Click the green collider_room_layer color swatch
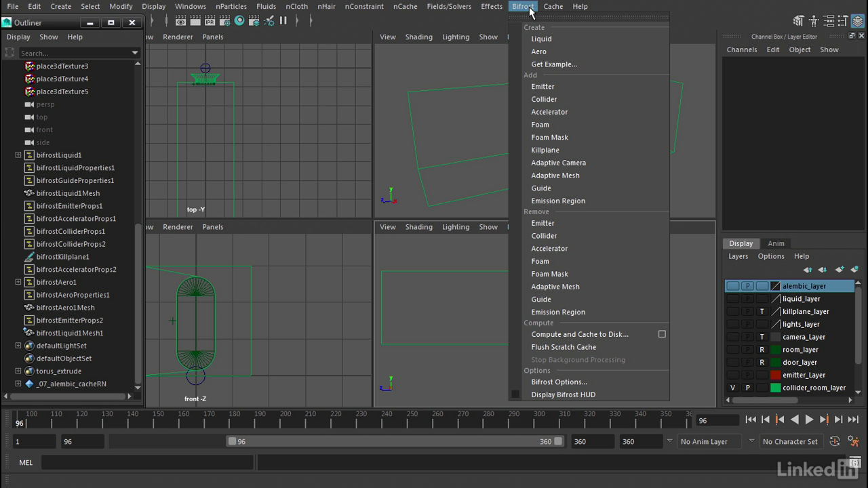 click(x=776, y=388)
